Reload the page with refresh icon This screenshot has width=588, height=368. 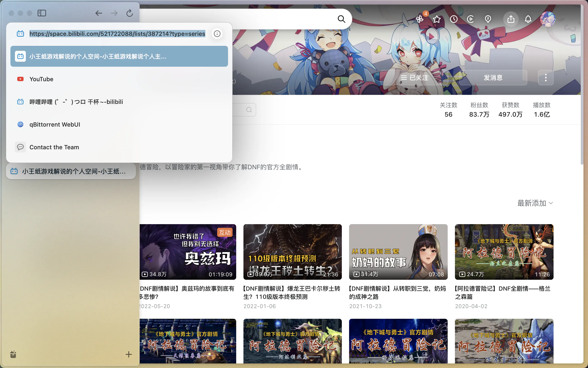[x=130, y=13]
